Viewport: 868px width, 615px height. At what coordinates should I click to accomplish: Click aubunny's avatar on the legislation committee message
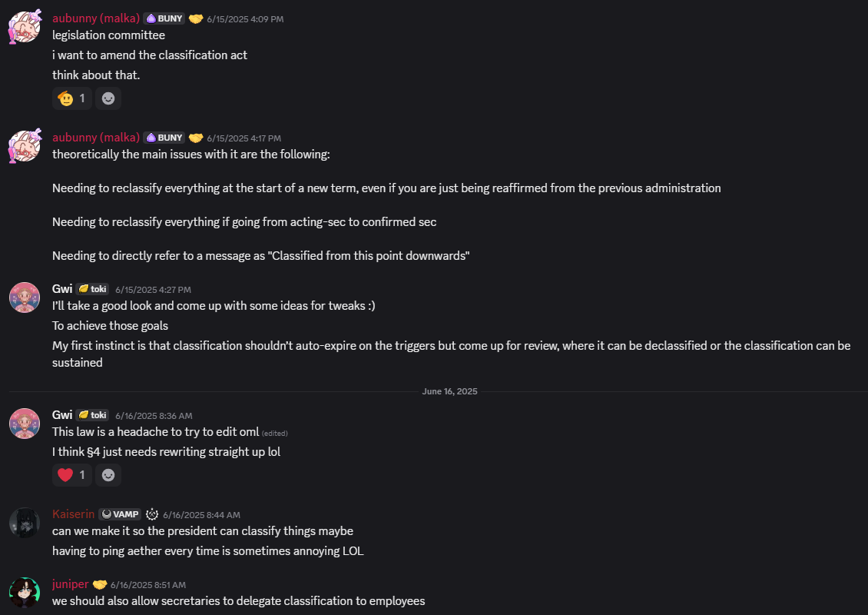(x=25, y=26)
